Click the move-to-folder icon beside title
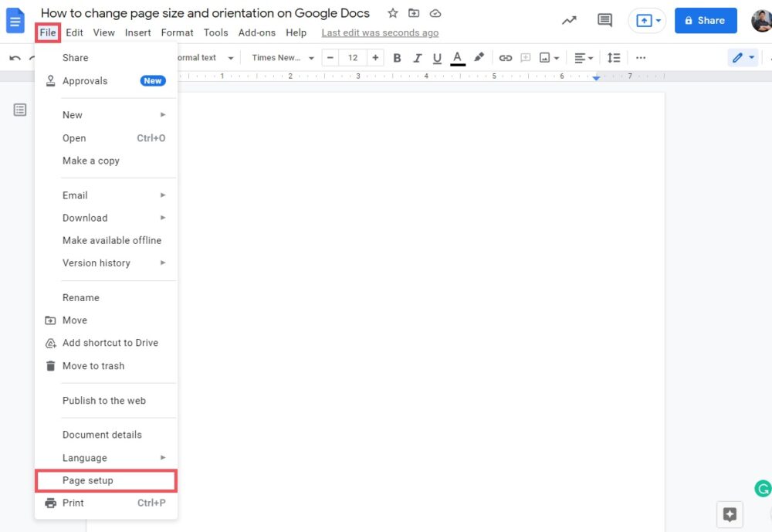The width and height of the screenshot is (772, 532). click(414, 13)
